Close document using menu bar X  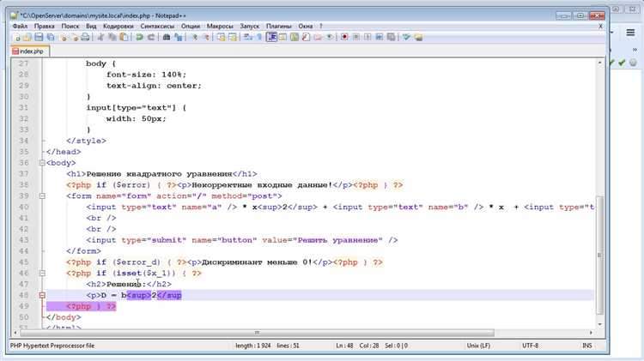600,26
